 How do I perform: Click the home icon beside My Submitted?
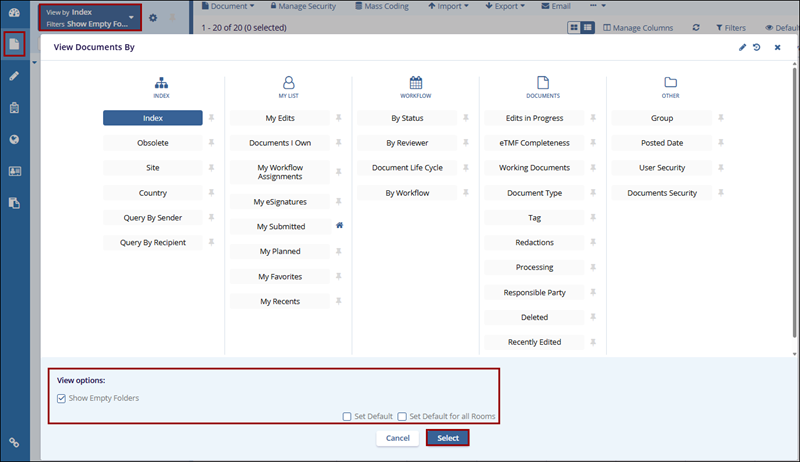coord(339,226)
